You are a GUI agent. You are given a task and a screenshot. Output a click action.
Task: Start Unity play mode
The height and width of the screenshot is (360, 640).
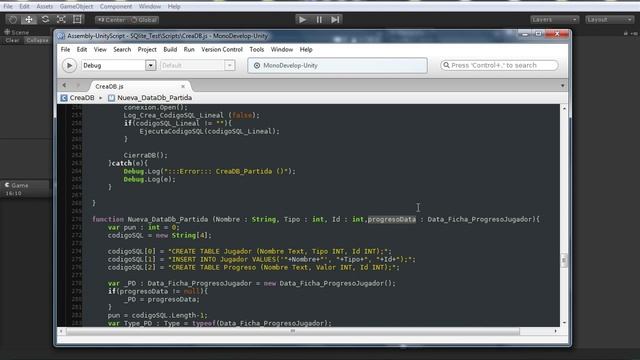click(302, 20)
